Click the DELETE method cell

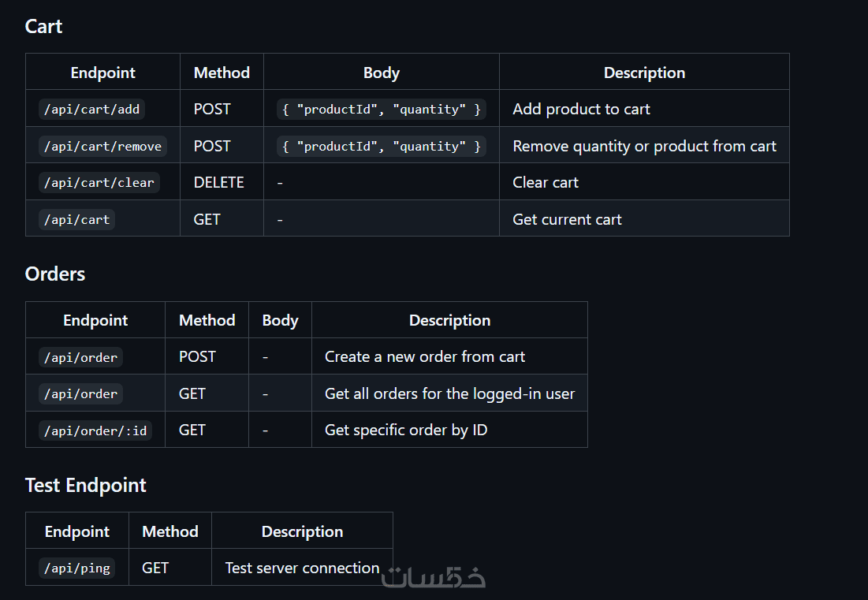click(x=218, y=183)
